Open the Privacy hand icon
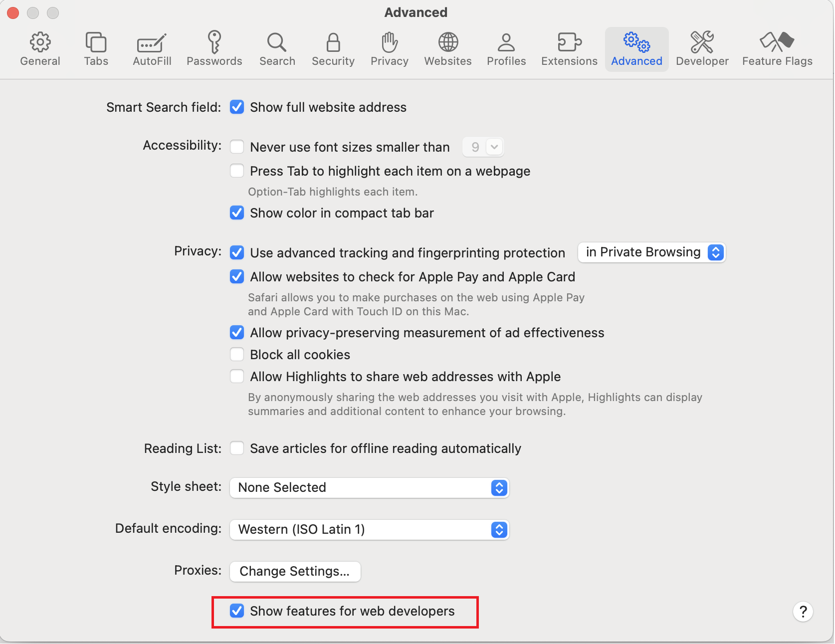835x644 pixels. 390,42
